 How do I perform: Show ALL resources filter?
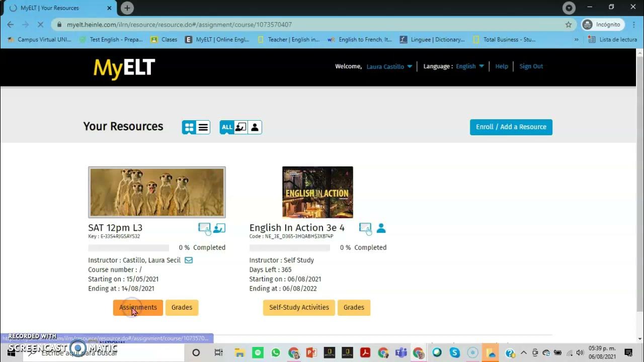point(227,127)
